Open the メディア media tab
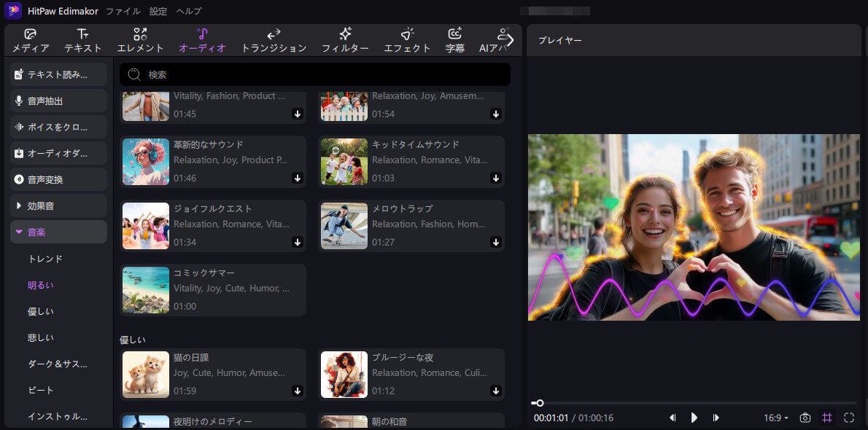The width and height of the screenshot is (868, 430). pos(31,40)
